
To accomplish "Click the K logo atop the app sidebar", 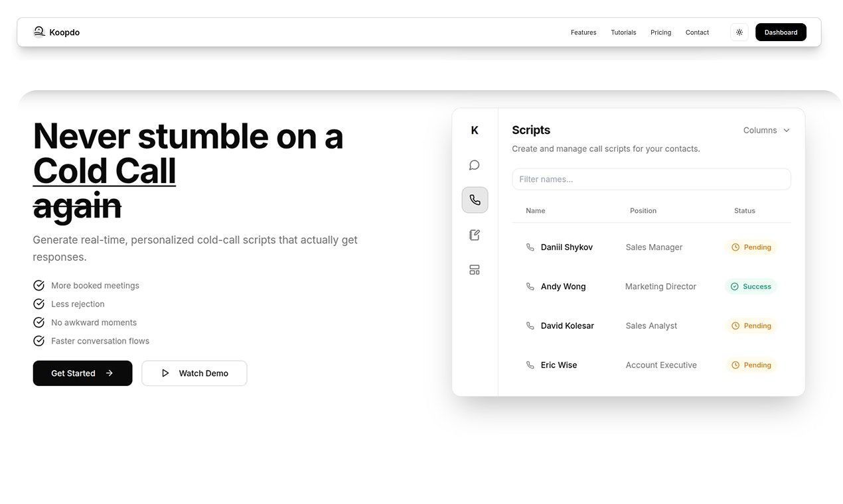I will 474,130.
